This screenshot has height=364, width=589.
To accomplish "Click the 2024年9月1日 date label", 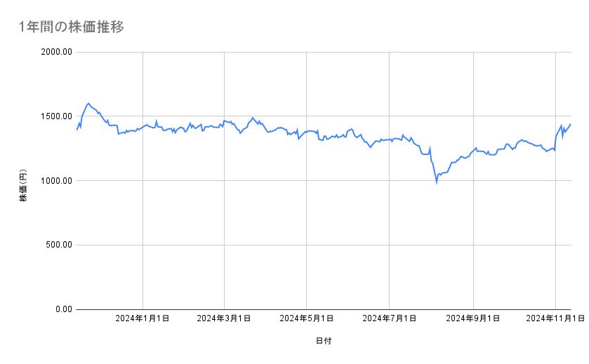I will (473, 318).
